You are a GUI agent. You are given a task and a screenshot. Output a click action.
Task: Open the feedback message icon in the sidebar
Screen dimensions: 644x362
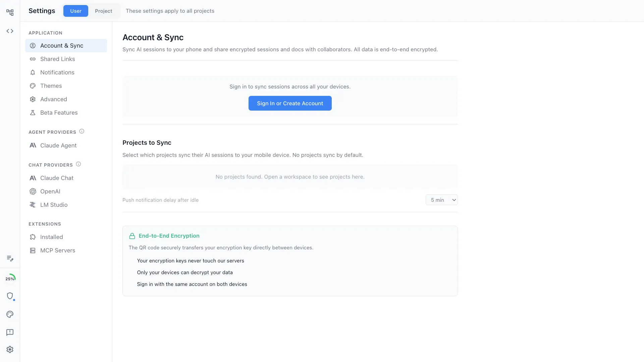[x=10, y=333]
